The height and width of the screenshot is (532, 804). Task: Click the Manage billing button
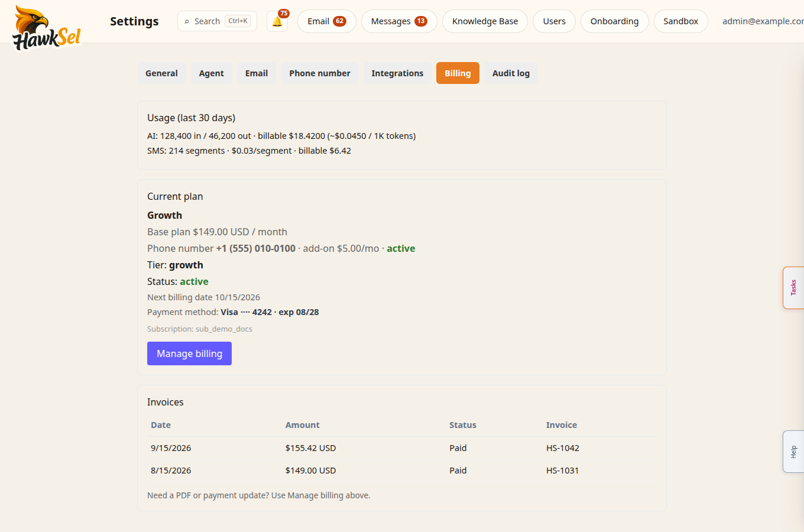[x=189, y=353]
